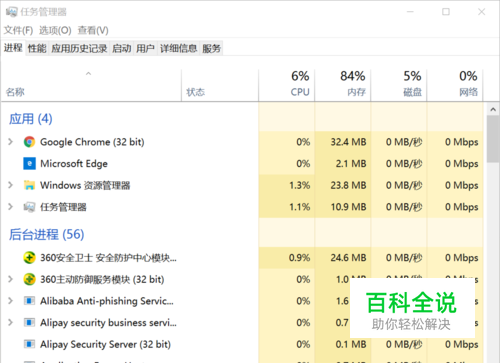
Task: Click the 任务管理器 process row icon
Action: click(x=29, y=207)
